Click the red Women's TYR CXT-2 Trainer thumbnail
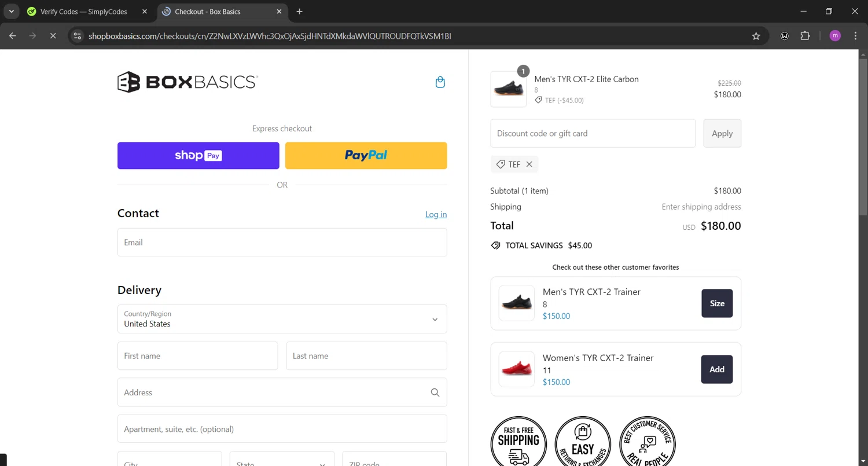 coord(517,369)
